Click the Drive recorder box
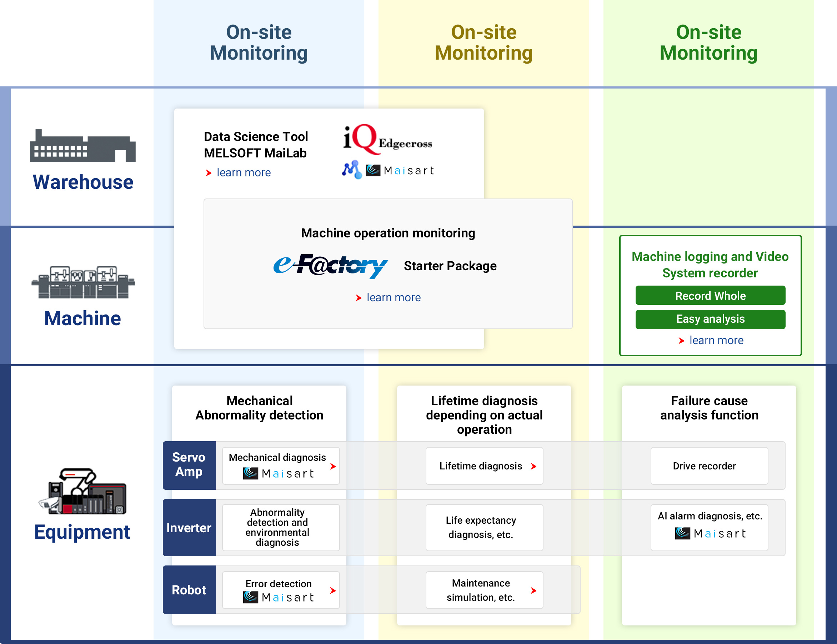This screenshot has height=644, width=837. point(709,466)
